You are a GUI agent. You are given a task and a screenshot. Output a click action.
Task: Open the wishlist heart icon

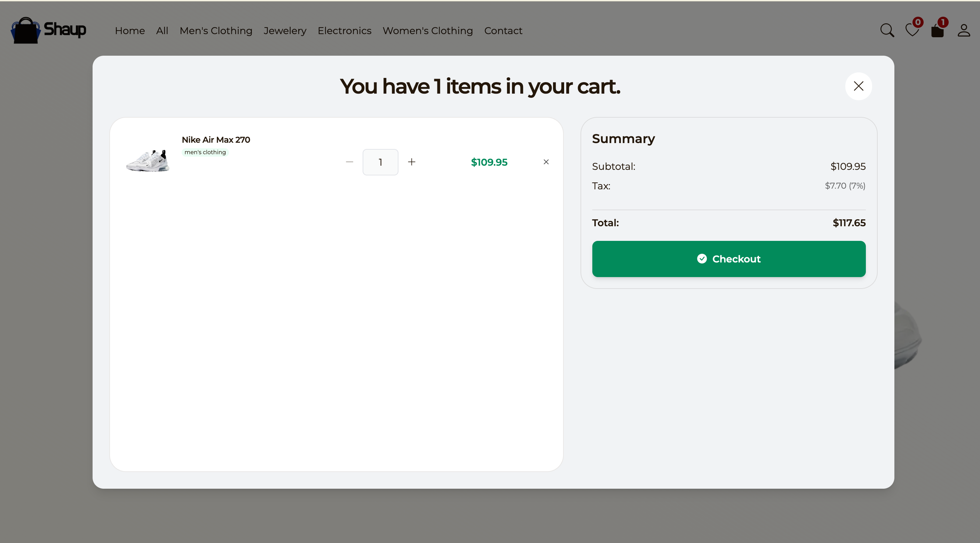tap(912, 30)
